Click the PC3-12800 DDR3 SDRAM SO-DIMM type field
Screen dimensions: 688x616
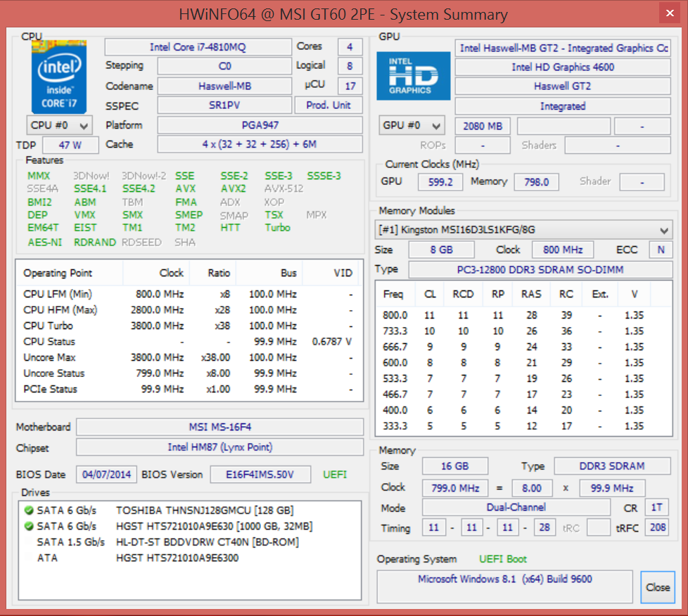point(540,269)
